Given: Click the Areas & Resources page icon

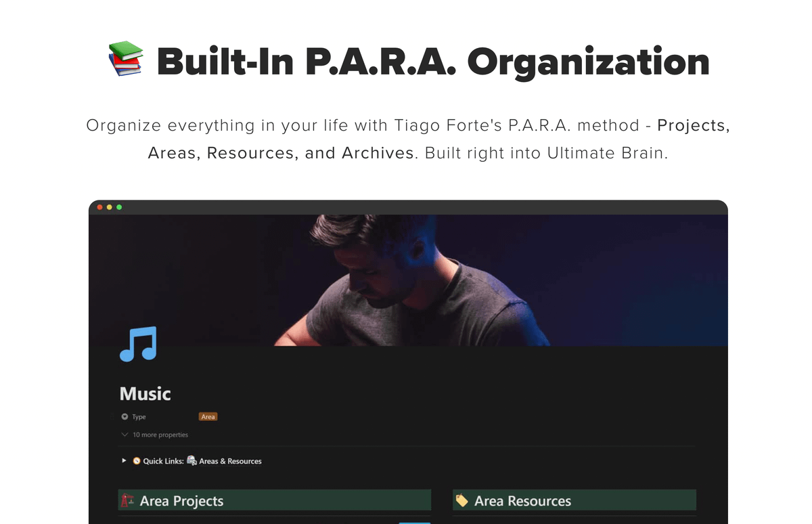Looking at the screenshot, I should point(192,461).
